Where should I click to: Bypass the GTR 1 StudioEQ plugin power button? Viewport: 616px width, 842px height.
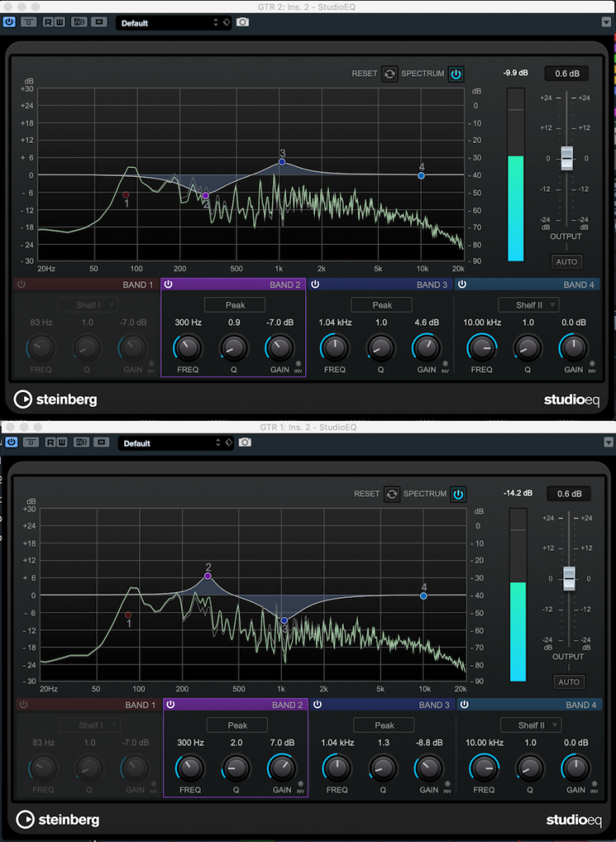12,442
